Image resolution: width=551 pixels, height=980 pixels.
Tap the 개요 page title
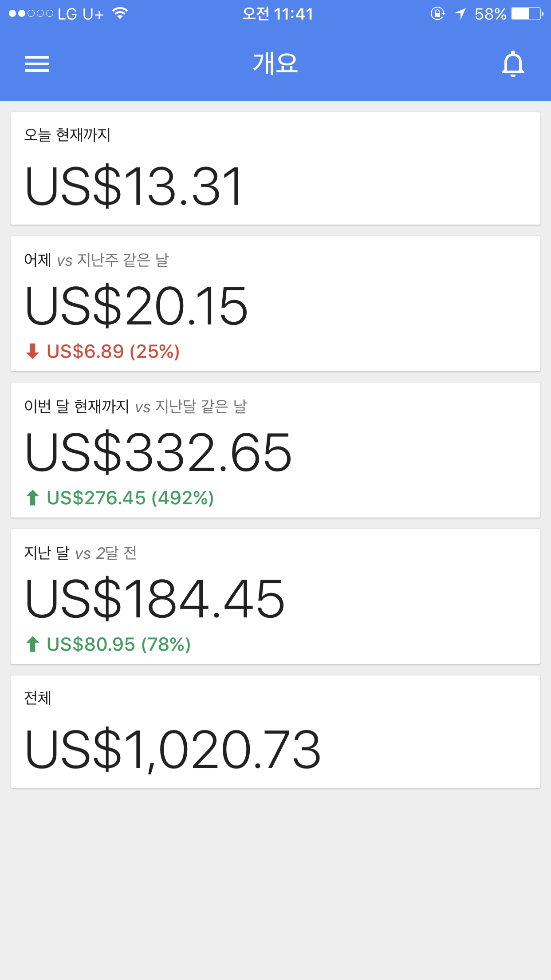coord(275,63)
